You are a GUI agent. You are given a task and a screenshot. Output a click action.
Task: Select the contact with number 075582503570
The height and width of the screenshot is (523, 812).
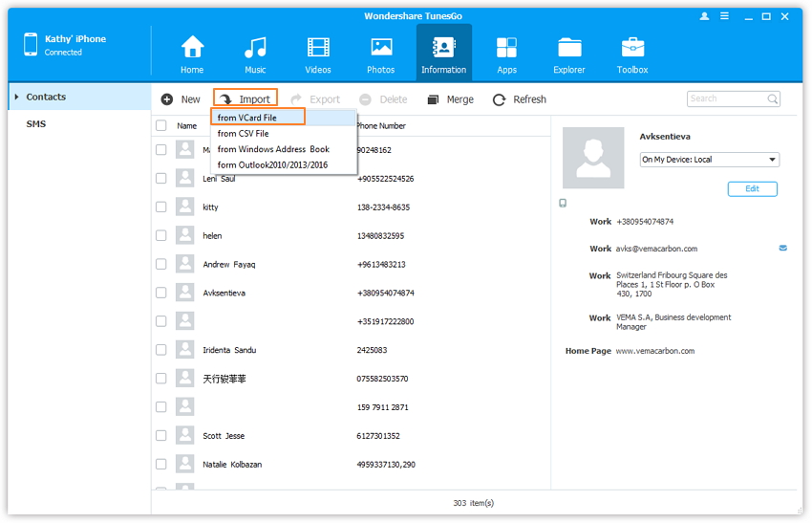382,379
